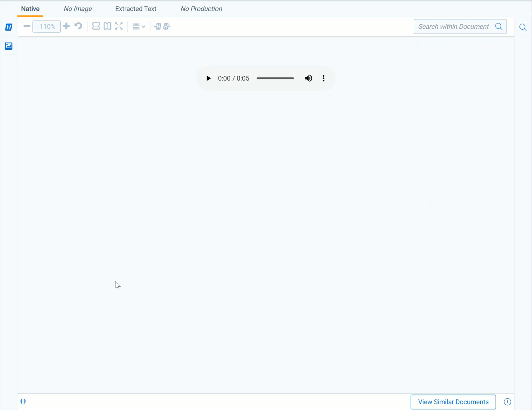The height and width of the screenshot is (410, 532).
Task: Play the audio file
Action: tap(208, 78)
